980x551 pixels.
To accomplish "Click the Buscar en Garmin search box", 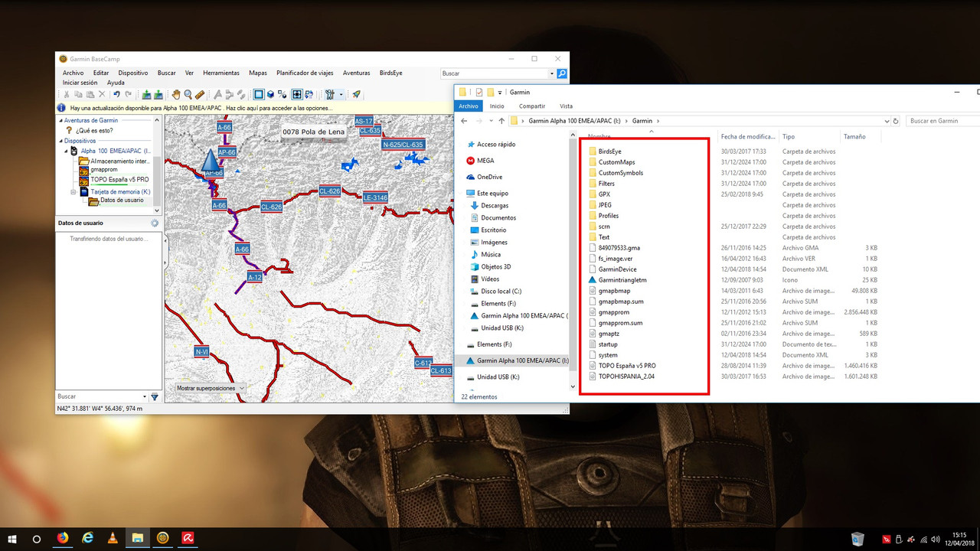I will click(x=943, y=121).
